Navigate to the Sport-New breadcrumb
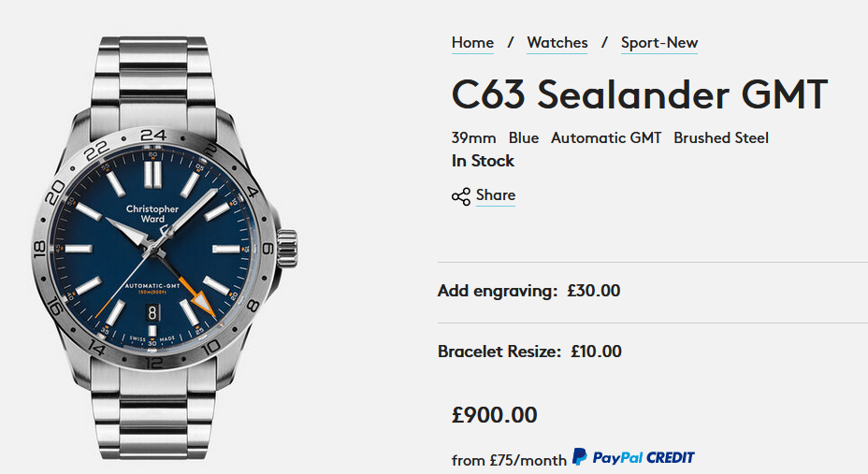The image size is (868, 474). click(x=659, y=43)
